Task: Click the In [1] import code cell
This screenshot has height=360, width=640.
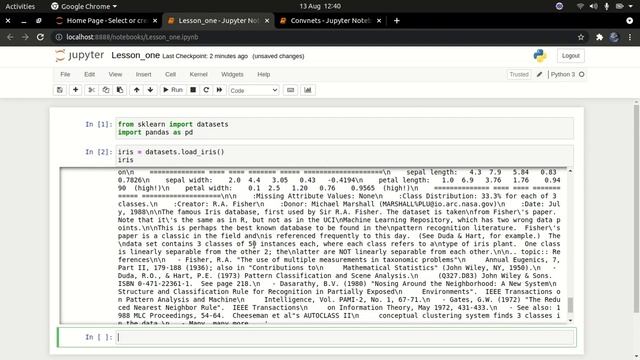Action: point(344,128)
